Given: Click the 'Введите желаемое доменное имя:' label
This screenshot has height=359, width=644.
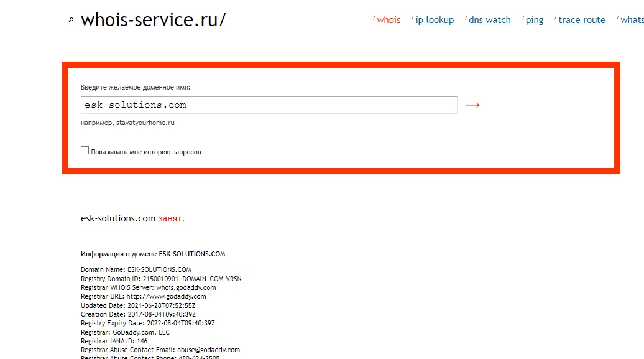Looking at the screenshot, I should point(136,87).
